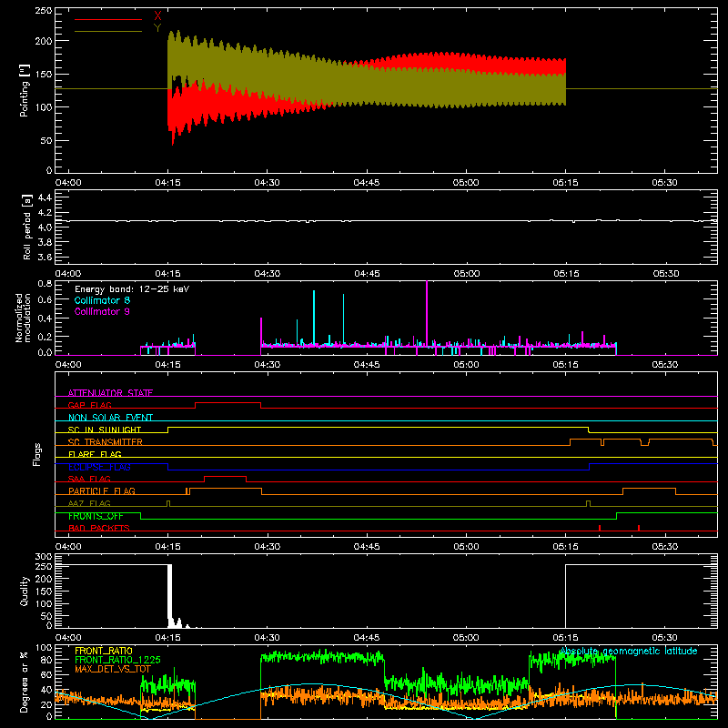
Task: Click the '80' y-tick on Degrees or % plot
Action: [47, 660]
